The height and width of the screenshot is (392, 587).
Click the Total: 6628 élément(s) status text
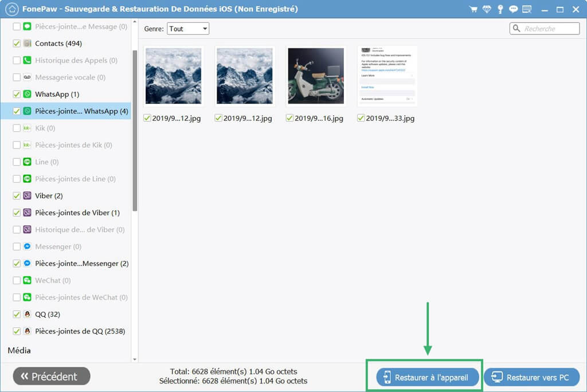pos(233,371)
